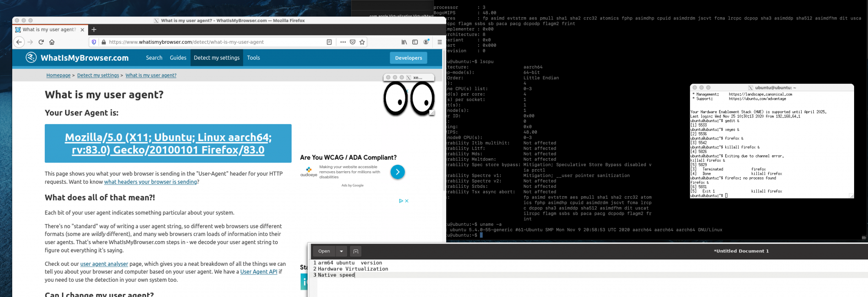Go back with Firefox back arrow

click(x=19, y=42)
